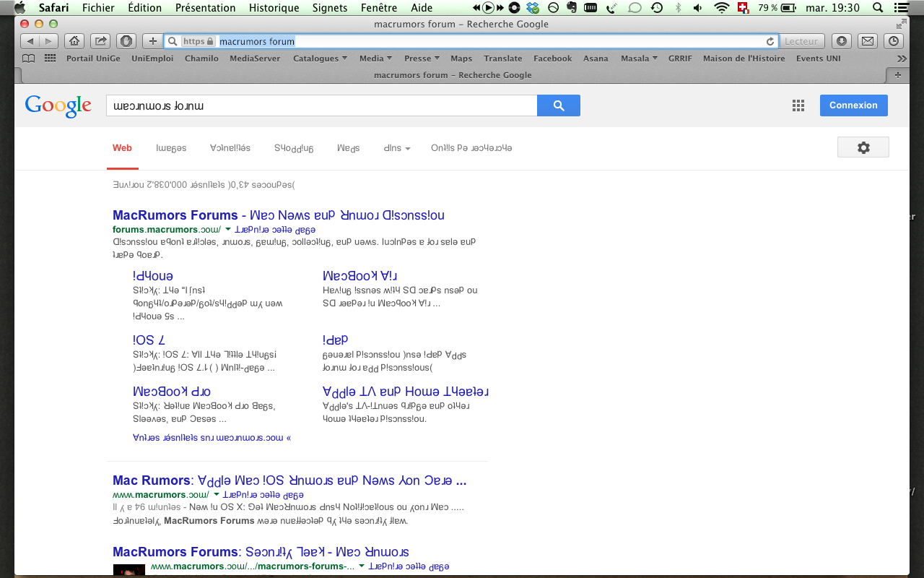Click the Bluetooth menu bar icon
The width and height of the screenshot is (924, 578).
pyautogui.click(x=677, y=8)
